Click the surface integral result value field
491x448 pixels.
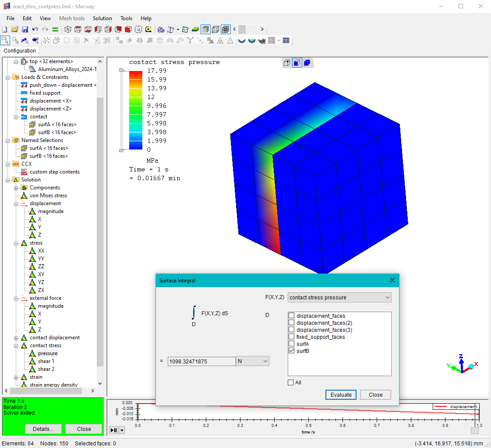201,361
